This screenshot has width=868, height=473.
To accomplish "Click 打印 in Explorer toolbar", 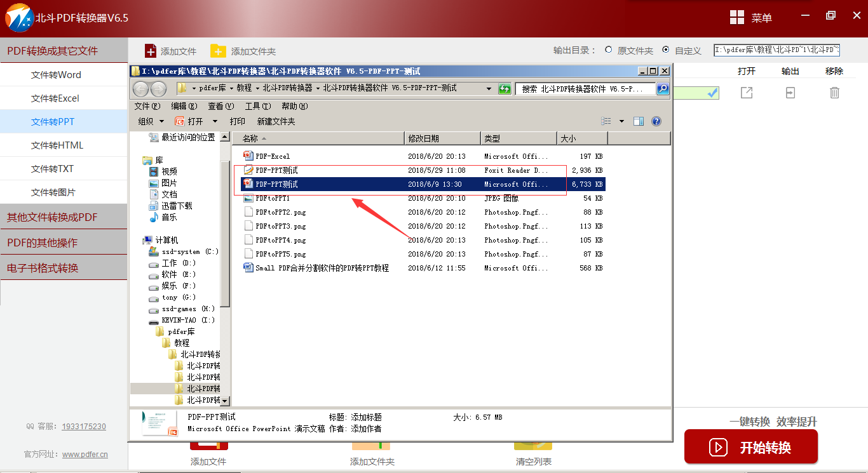I will (x=237, y=121).
